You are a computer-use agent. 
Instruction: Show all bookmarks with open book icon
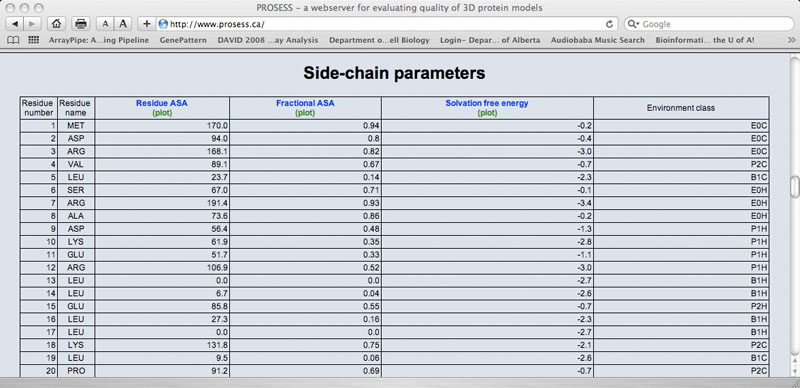coord(14,40)
